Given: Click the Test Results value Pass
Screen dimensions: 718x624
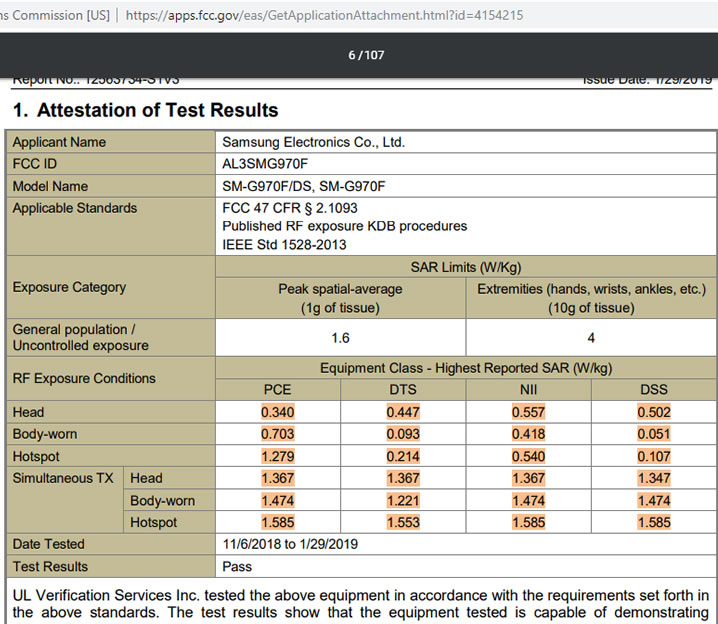Looking at the screenshot, I should (238, 566).
